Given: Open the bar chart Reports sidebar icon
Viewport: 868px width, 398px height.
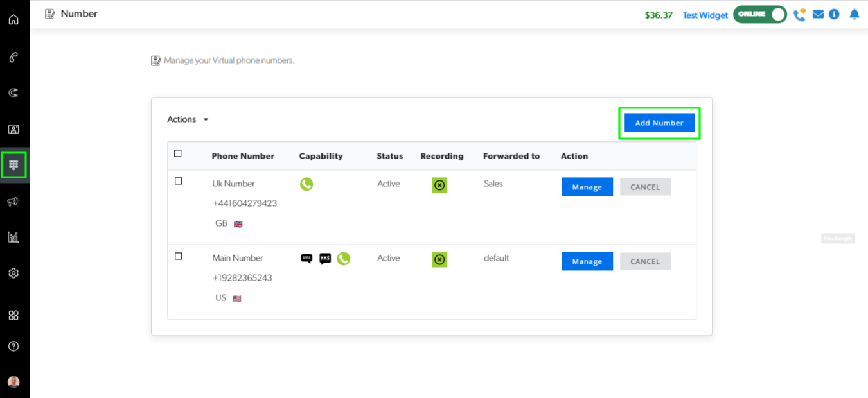Looking at the screenshot, I should 13,238.
